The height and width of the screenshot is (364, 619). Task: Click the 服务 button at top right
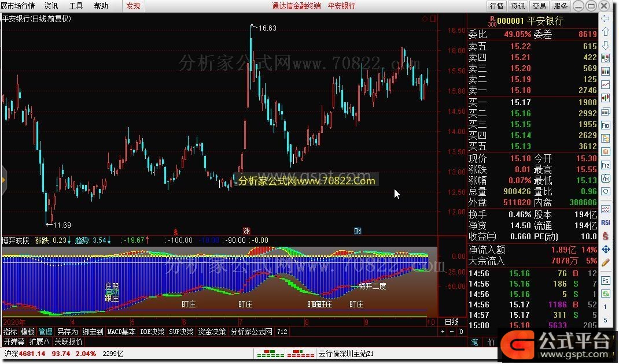(561, 6)
